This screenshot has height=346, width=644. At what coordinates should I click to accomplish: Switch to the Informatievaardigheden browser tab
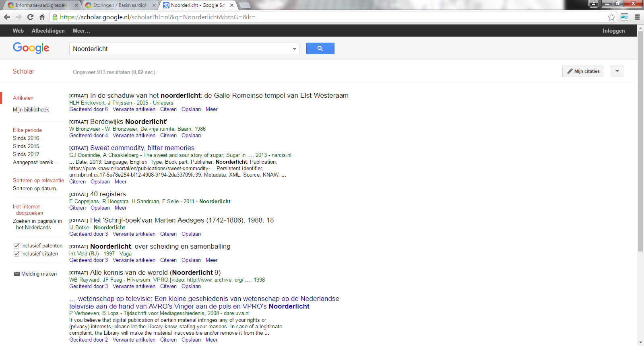[x=40, y=5]
